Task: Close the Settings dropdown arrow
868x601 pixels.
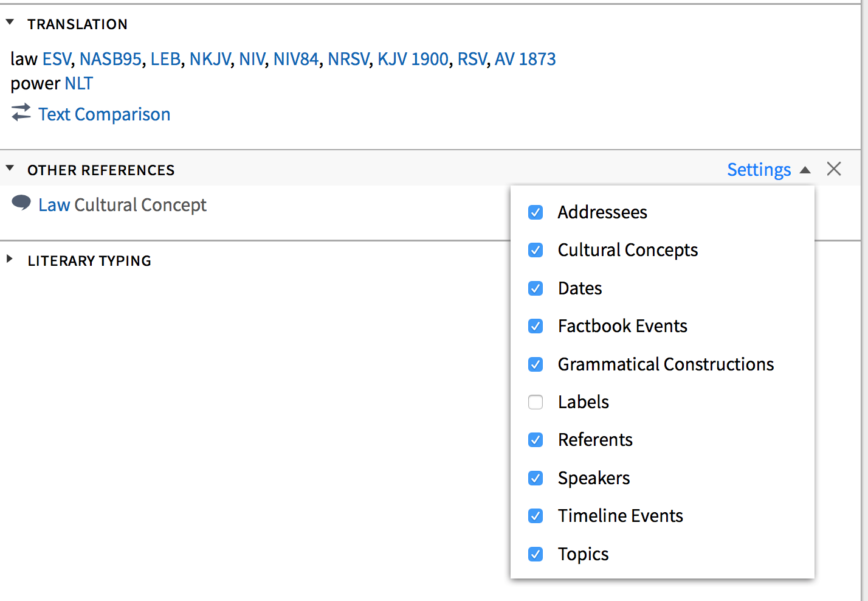Action: [x=805, y=170]
